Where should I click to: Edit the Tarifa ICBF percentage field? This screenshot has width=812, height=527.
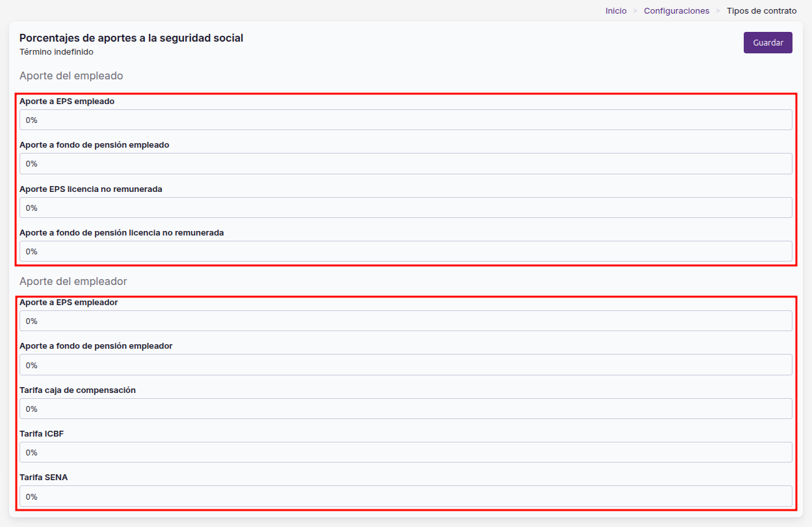(x=406, y=452)
